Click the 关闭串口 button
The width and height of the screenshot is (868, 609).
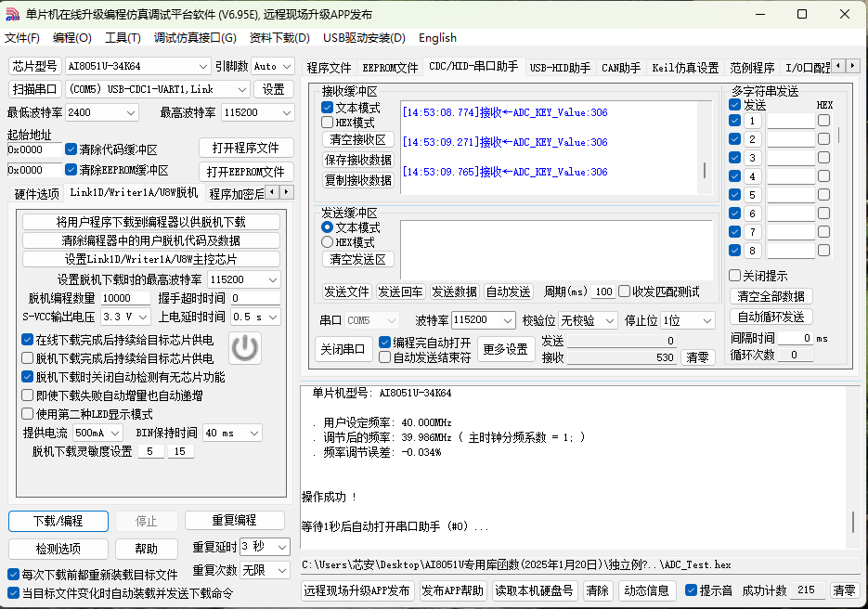[343, 349]
